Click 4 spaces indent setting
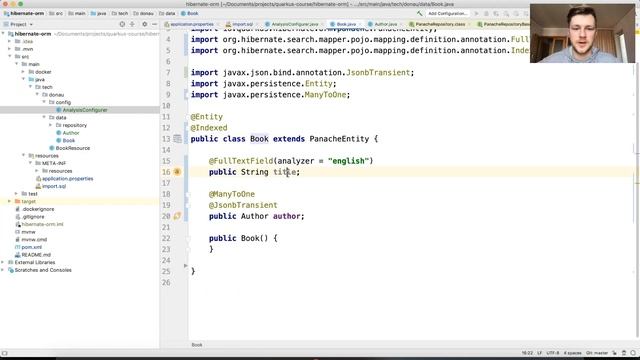 pos(572,353)
